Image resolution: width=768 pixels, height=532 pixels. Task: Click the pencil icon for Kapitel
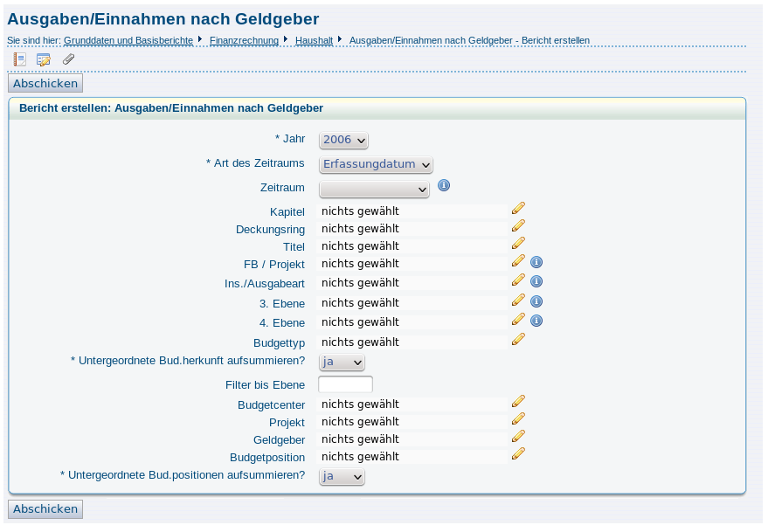tap(518, 208)
